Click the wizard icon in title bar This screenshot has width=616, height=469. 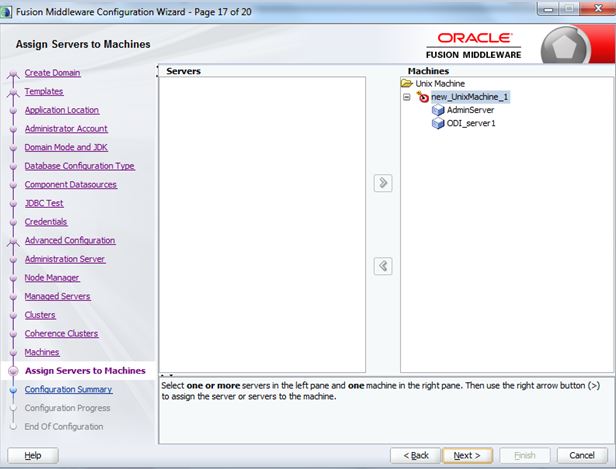pyautogui.click(x=6, y=12)
